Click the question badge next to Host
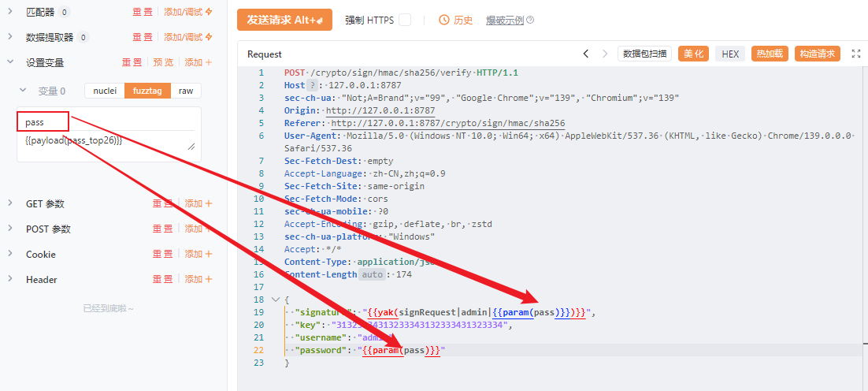This screenshot has height=391, width=868. 313,85
